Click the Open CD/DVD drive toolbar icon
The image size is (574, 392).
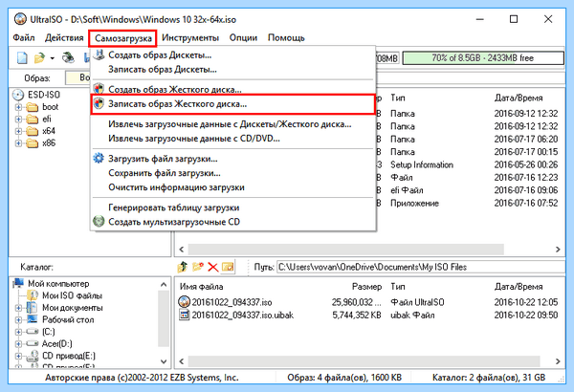click(x=69, y=57)
